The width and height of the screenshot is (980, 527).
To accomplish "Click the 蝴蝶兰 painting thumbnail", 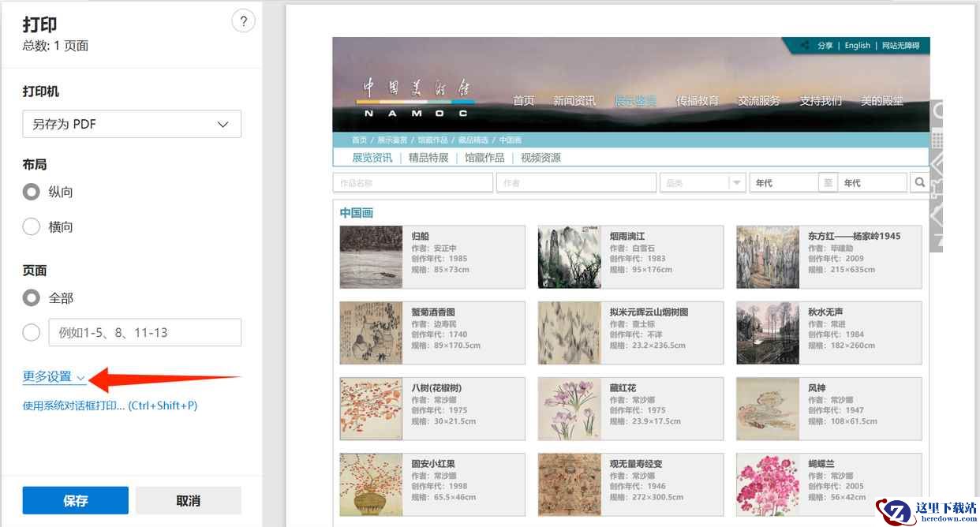I will coord(768,484).
